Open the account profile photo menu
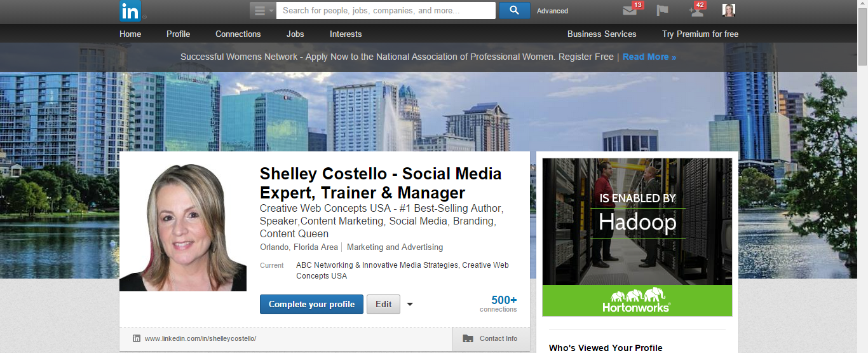 click(729, 10)
